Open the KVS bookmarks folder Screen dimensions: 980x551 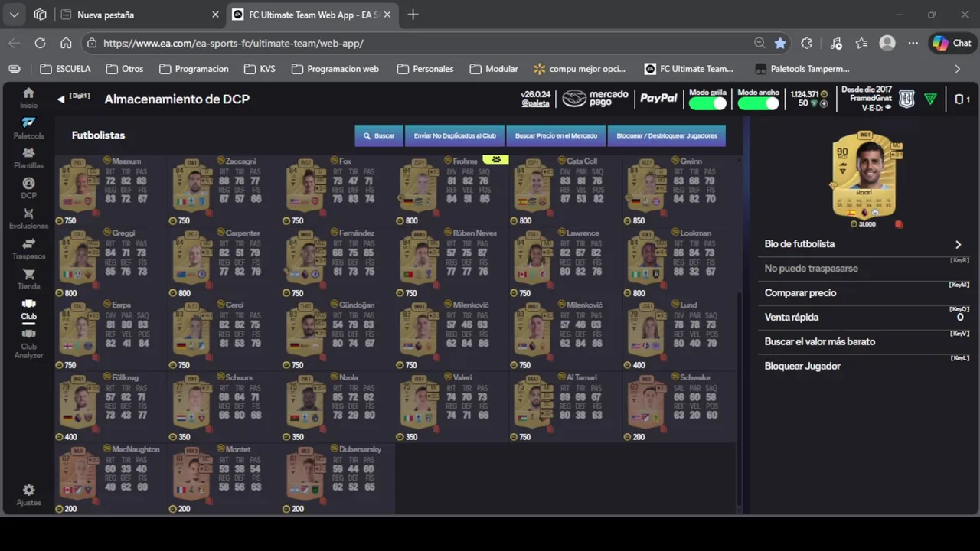(x=260, y=69)
